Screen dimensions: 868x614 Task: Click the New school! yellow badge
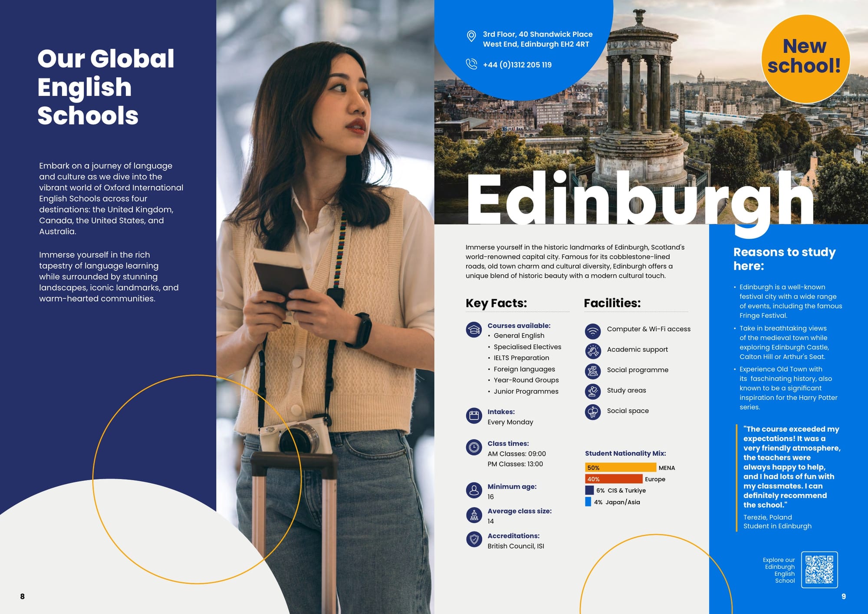[x=805, y=59]
